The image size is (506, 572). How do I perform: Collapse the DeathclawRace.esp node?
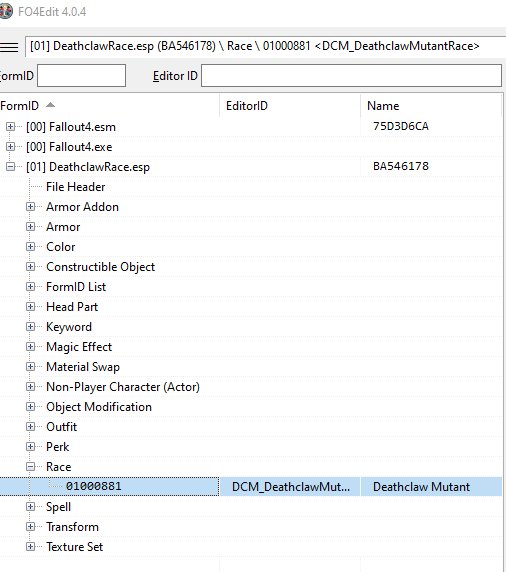[11, 167]
